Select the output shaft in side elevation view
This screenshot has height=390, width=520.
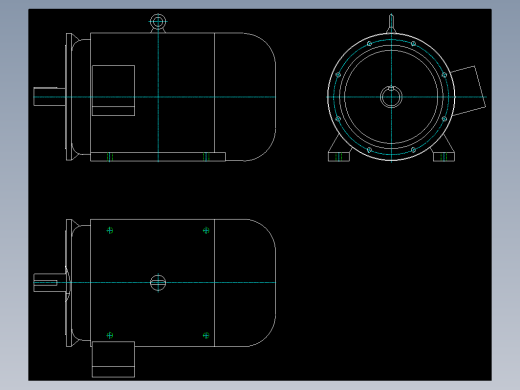point(50,97)
